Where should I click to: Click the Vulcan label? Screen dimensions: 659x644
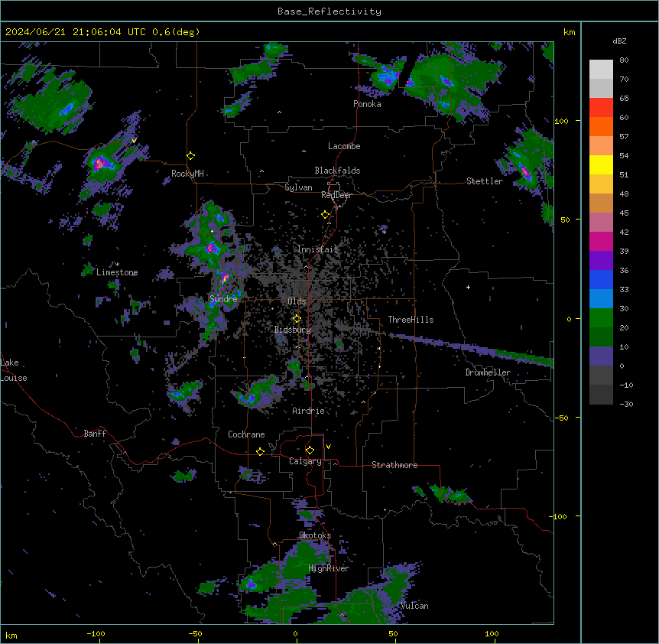pos(414,606)
